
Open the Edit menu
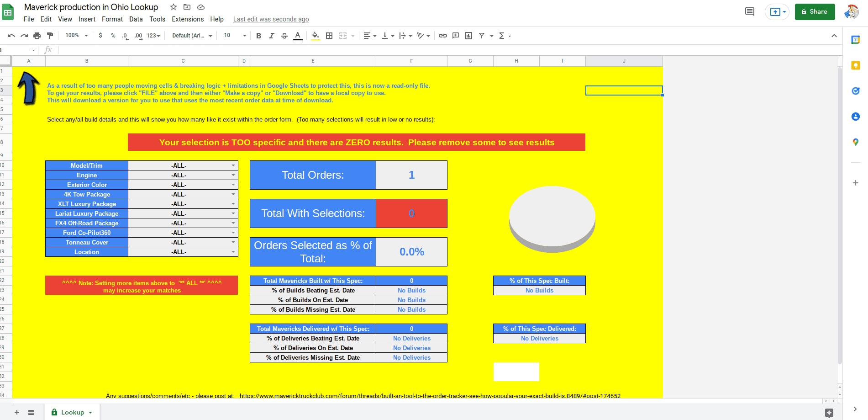tap(46, 19)
